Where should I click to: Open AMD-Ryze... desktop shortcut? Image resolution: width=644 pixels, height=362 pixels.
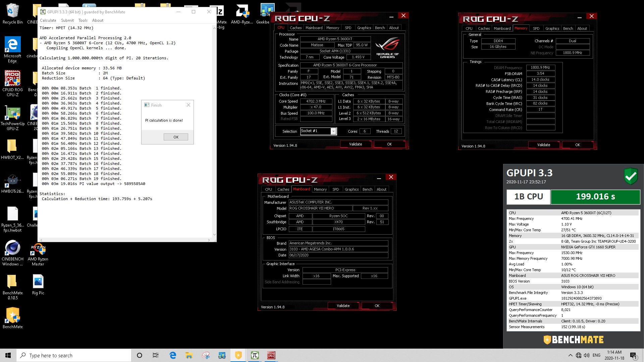[x=242, y=14]
